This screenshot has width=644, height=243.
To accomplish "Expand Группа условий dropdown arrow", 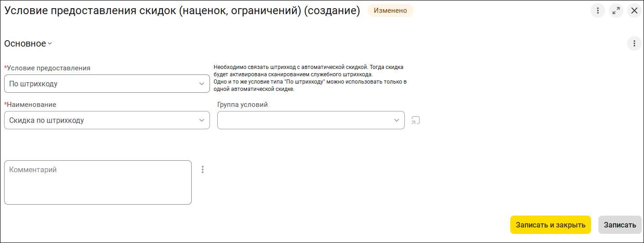I will pyautogui.click(x=396, y=121).
